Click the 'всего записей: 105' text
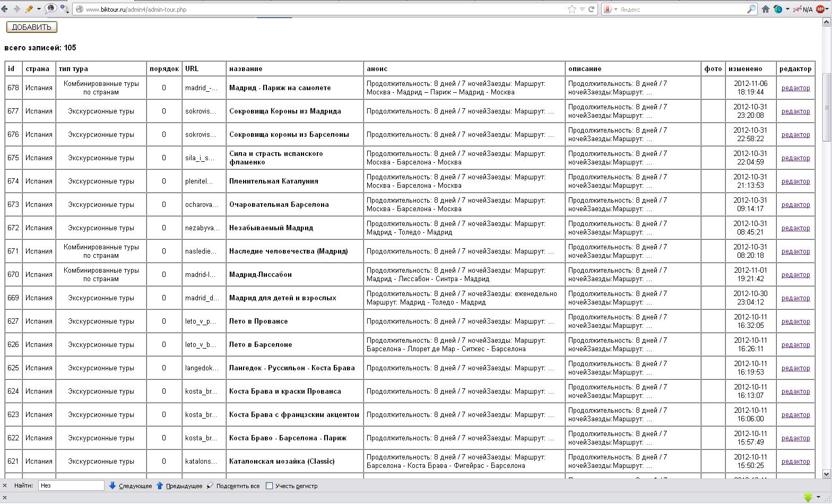The height and width of the screenshot is (504, 832). [40, 48]
